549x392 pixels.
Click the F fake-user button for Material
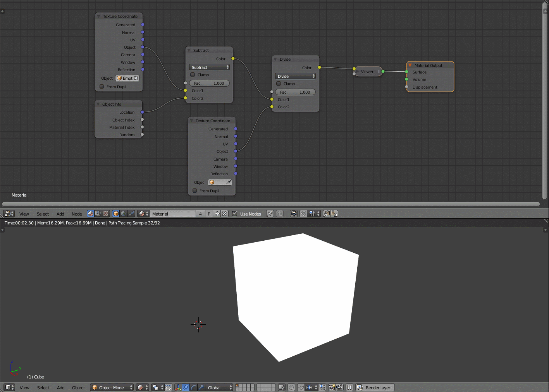point(208,214)
